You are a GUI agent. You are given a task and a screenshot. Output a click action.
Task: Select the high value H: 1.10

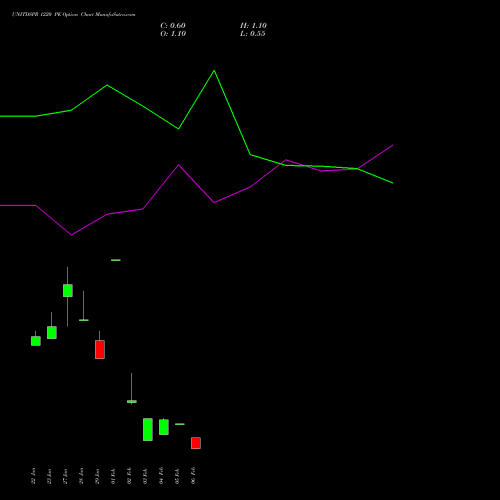(x=253, y=26)
